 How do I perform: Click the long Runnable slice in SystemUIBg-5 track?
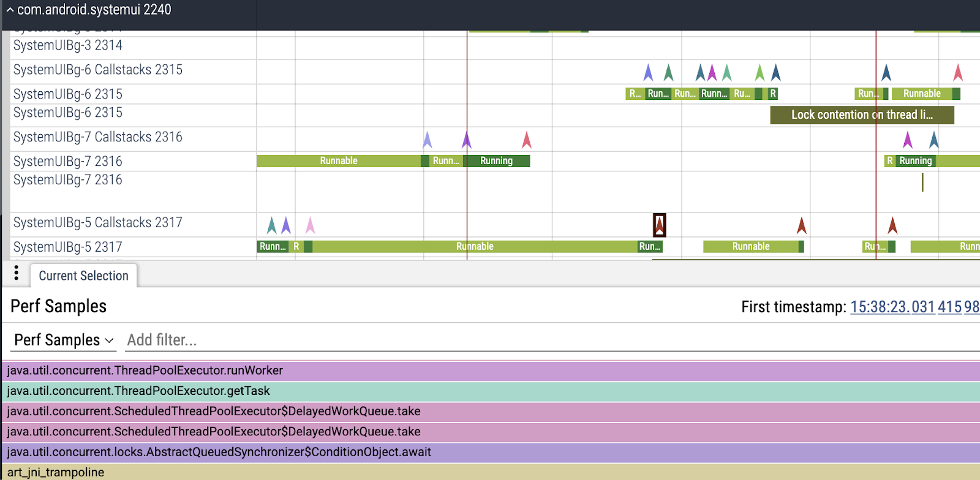[x=475, y=247]
